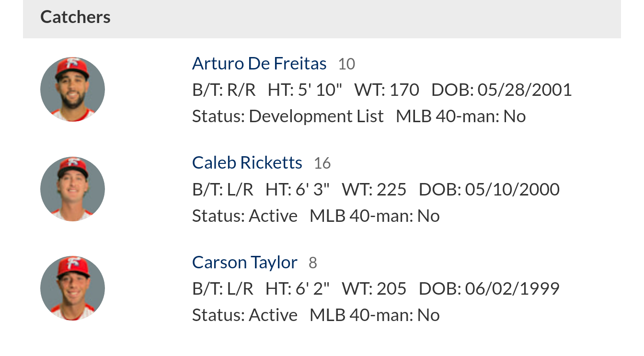Click jersey number 16 beside Ricketts

pyautogui.click(x=322, y=163)
